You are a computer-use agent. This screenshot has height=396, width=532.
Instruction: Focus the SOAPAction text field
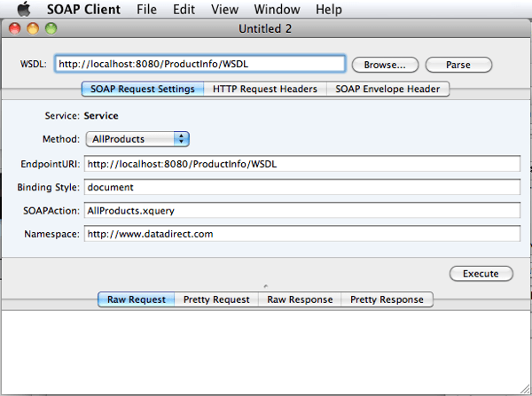point(301,211)
